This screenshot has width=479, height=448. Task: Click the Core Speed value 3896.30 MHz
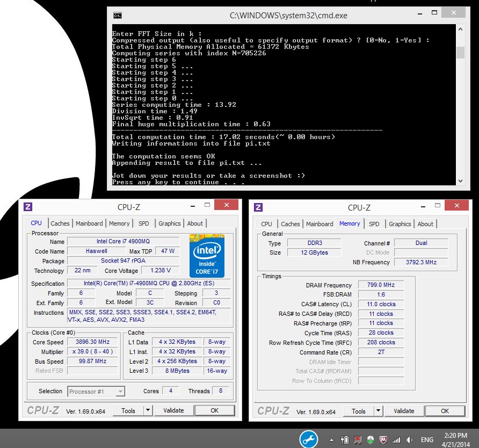[92, 342]
